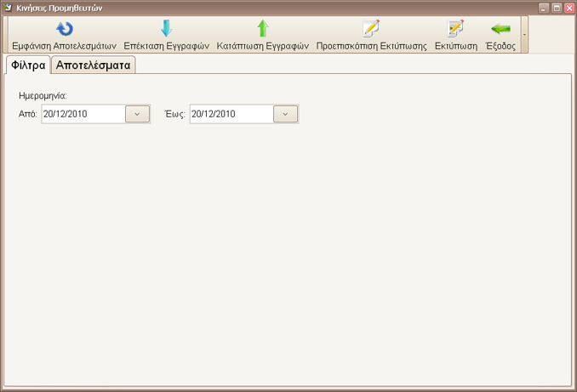Switch to the Αποτελέσματα tab
The height and width of the screenshot is (392, 577).
(x=93, y=65)
